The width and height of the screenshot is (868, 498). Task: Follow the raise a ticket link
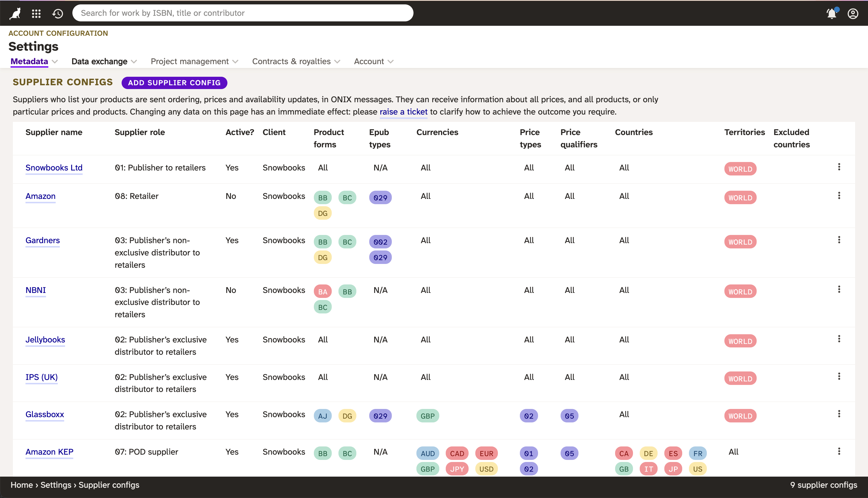[x=404, y=112]
